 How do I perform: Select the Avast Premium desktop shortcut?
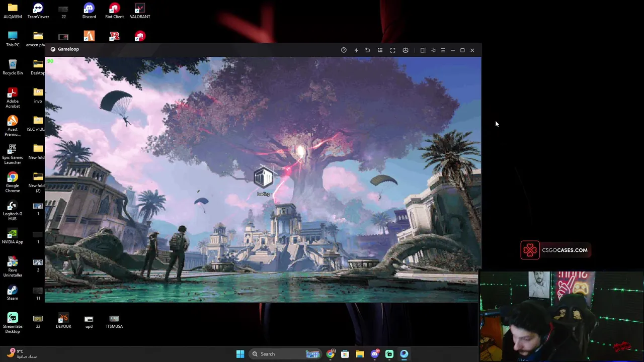[13, 126]
